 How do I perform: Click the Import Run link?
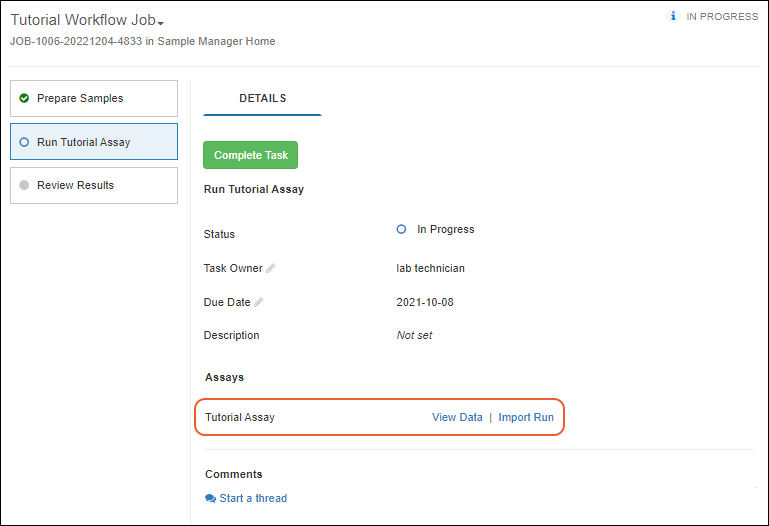click(526, 417)
